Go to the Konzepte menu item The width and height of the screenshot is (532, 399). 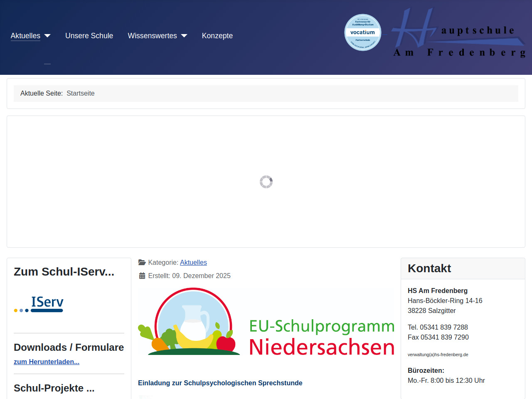217,36
